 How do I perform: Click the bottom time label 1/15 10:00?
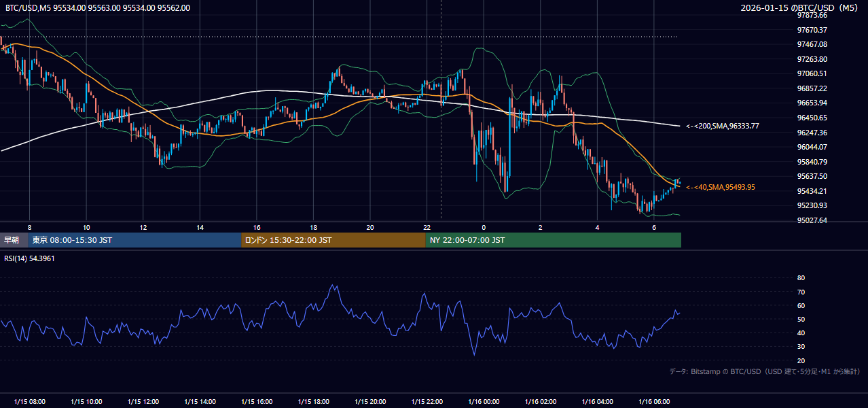(86, 402)
